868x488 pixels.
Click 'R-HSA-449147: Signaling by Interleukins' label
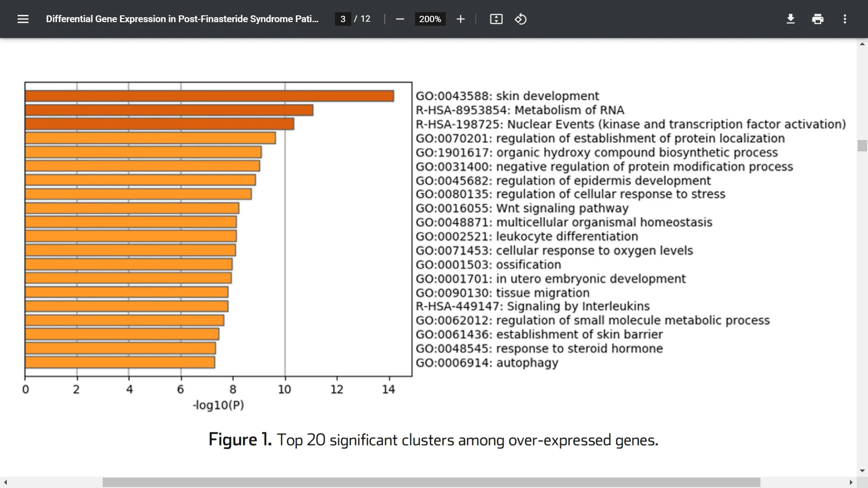[533, 306]
